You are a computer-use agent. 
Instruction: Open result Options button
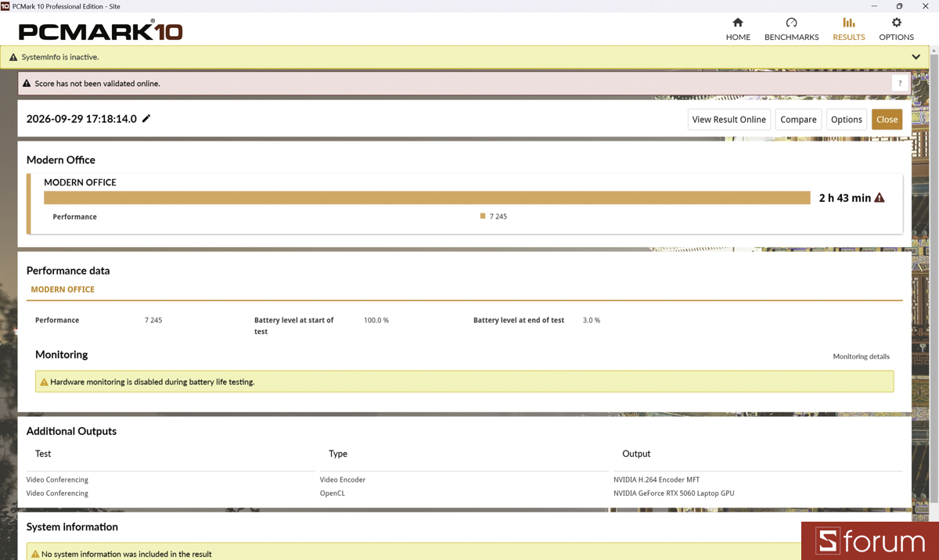click(x=847, y=120)
